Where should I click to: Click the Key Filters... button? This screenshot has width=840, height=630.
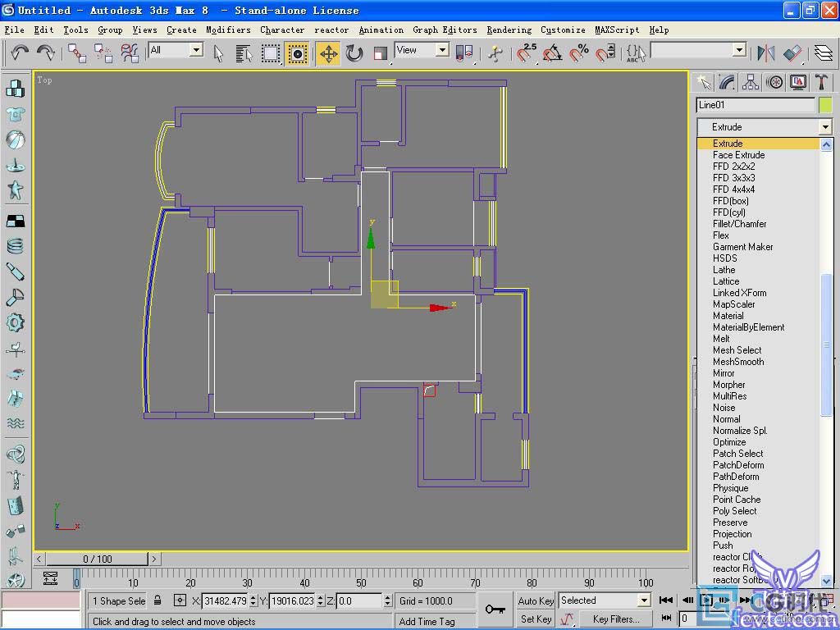tap(616, 619)
